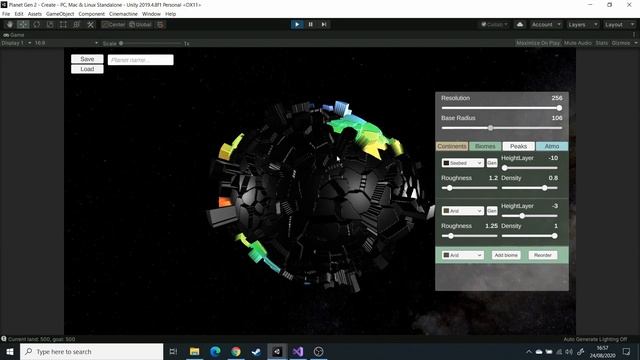Open the GameObject menu
640x360 pixels.
point(60,14)
